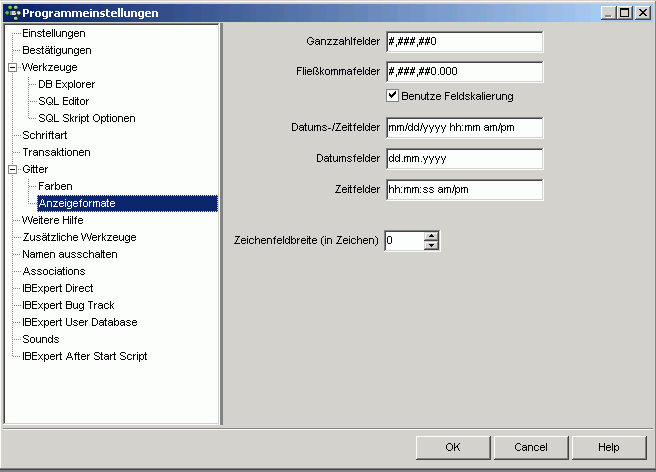Select Bestätigungen in the tree
Viewport: 656px width, 472px height.
(56, 50)
